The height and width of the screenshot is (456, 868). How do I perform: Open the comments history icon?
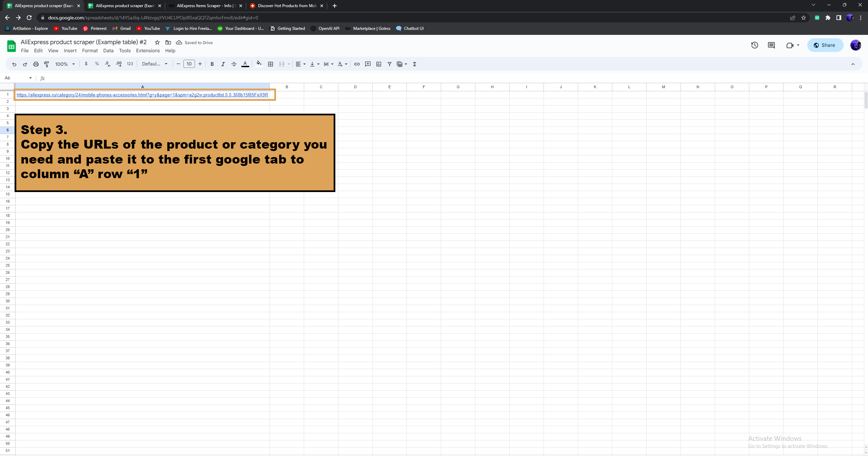tap(771, 45)
